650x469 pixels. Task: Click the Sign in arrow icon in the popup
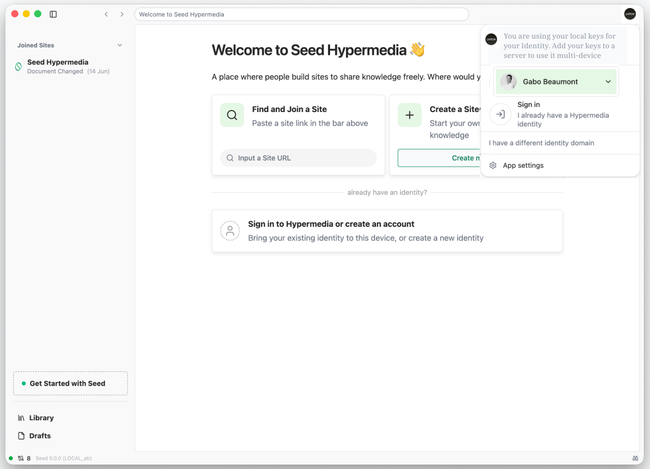[500, 114]
